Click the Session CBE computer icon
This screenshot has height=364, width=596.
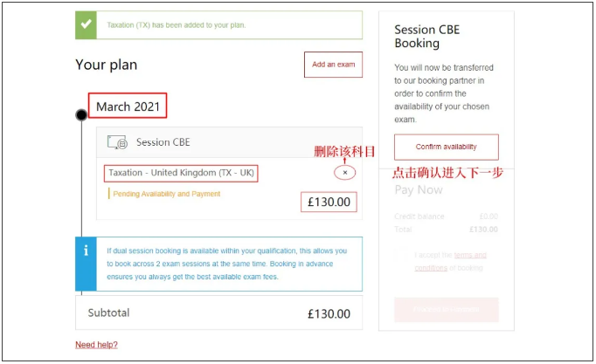(x=117, y=142)
